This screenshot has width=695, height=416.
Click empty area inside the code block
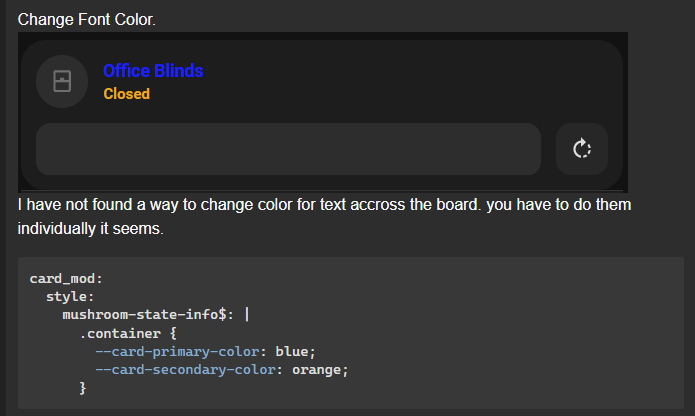click(510, 319)
